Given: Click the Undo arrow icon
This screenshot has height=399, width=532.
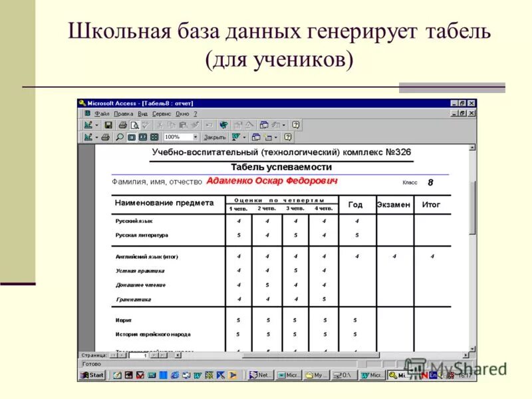Looking at the screenshot, I should (209, 125).
